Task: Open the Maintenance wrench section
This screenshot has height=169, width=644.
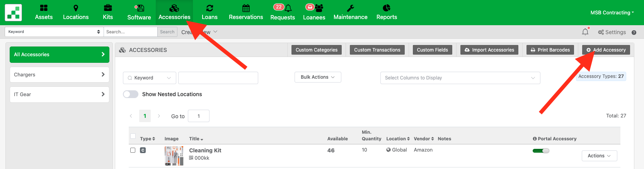Action: pos(351,12)
